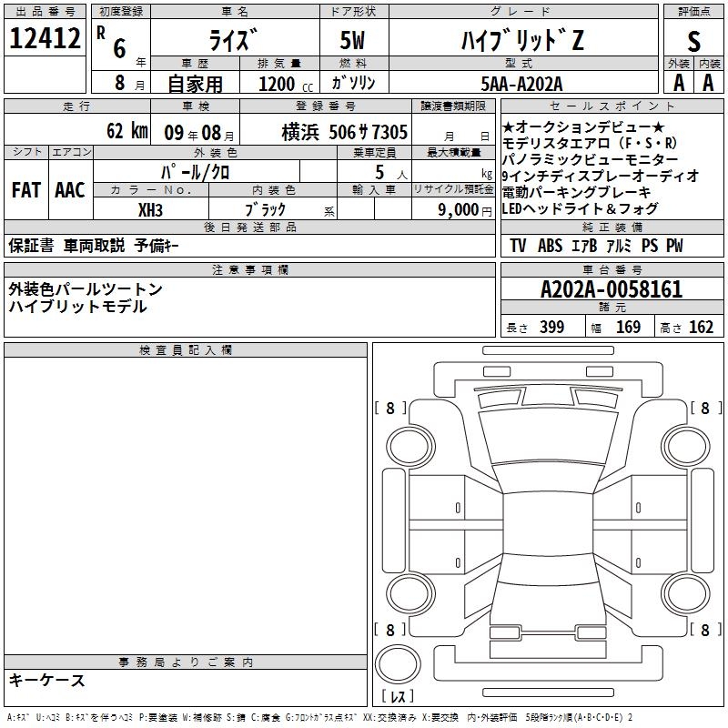Click PW in genuine equipment
This screenshot has width=728, height=728.
(674, 245)
